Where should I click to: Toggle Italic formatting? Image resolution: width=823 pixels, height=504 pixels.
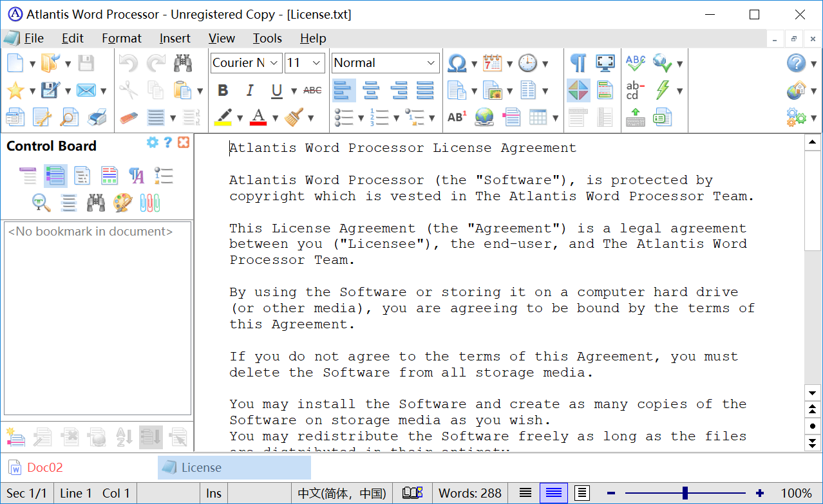tap(250, 90)
